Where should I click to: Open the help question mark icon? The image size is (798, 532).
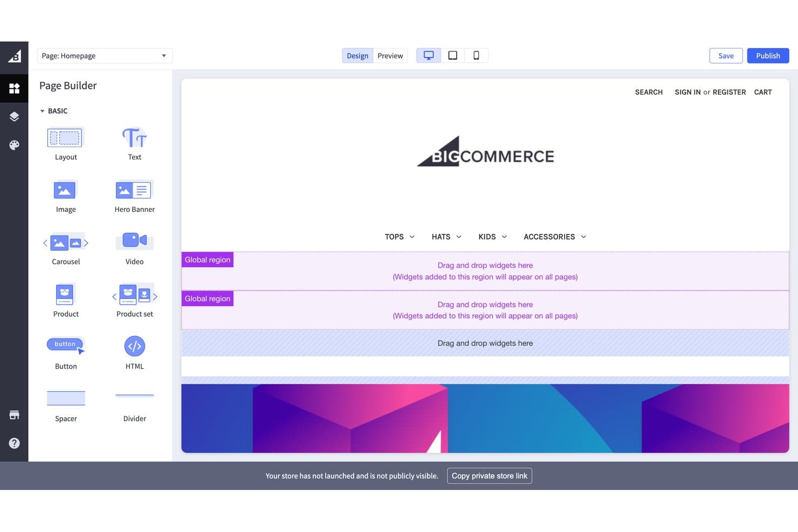coord(14,443)
